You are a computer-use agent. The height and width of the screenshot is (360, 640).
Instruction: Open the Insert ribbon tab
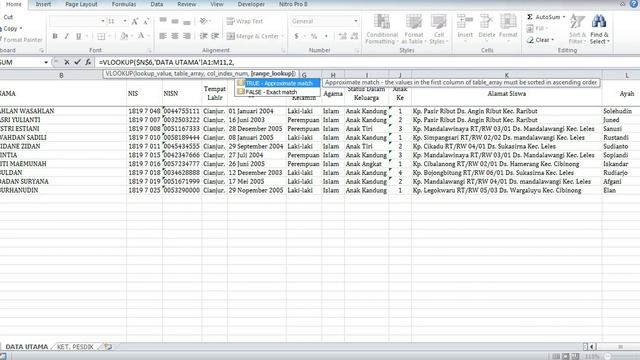43,4
